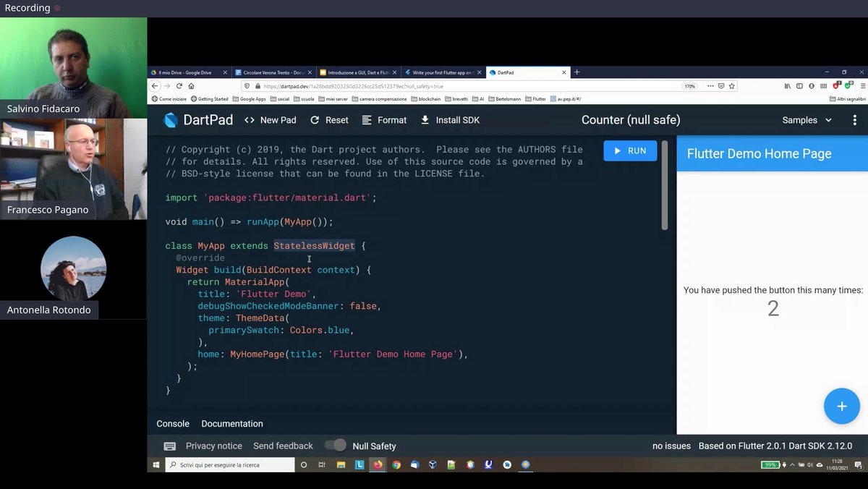This screenshot has width=868, height=489.
Task: Select Antonella Rotondo participant avatar
Action: coord(73,269)
